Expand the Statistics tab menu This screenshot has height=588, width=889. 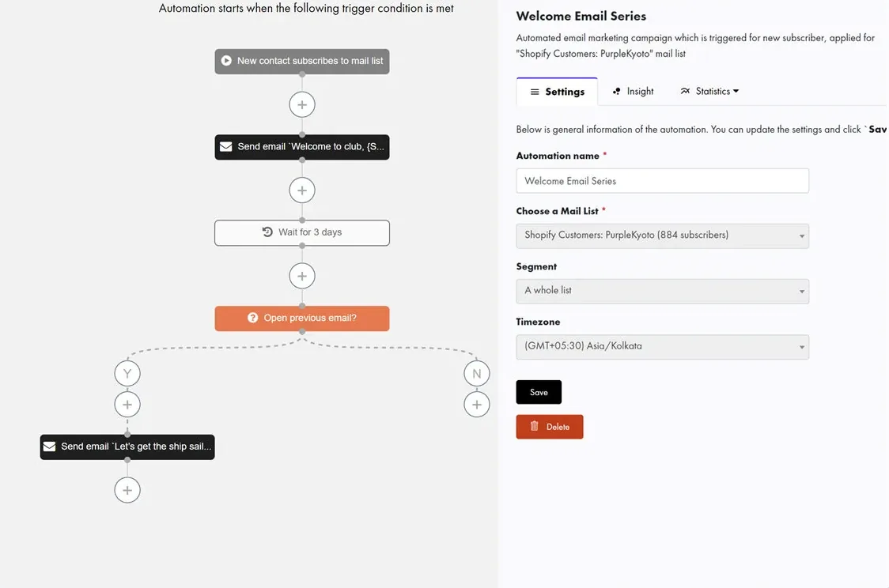point(709,91)
